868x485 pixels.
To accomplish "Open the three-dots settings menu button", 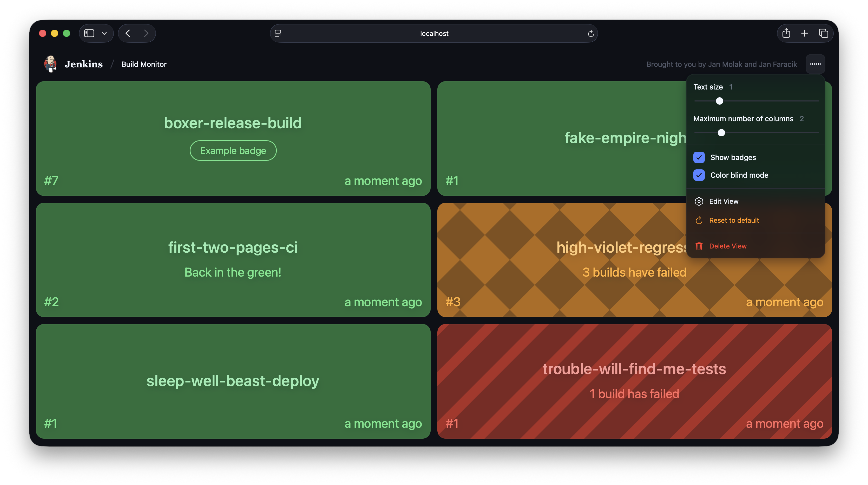I will [815, 64].
